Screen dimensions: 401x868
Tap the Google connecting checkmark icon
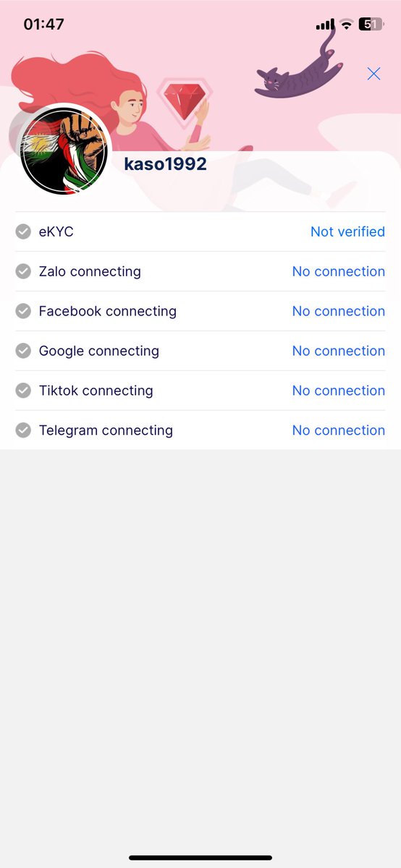tap(24, 351)
